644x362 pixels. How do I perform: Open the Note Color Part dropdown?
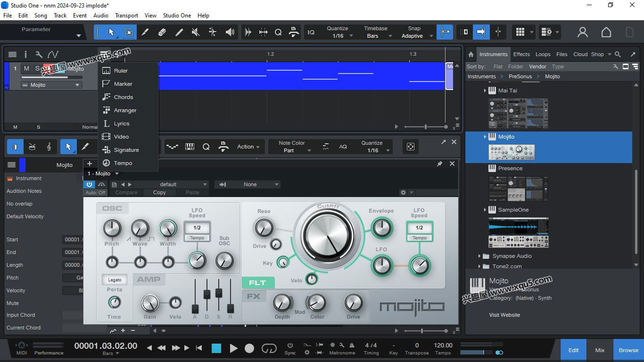pos(291,147)
